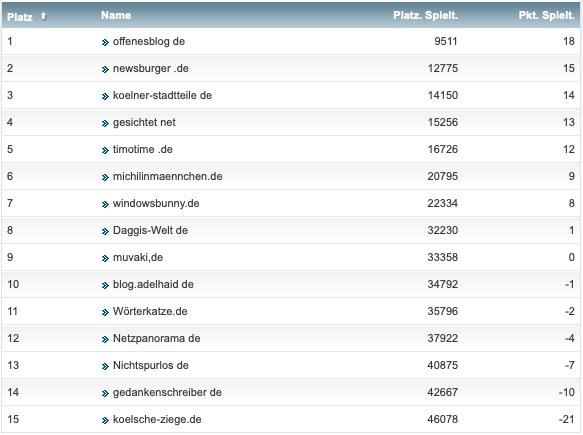Click the double-arrow icon beside michilinmaennchen.de
This screenshot has width=583, height=435.
pos(105,177)
